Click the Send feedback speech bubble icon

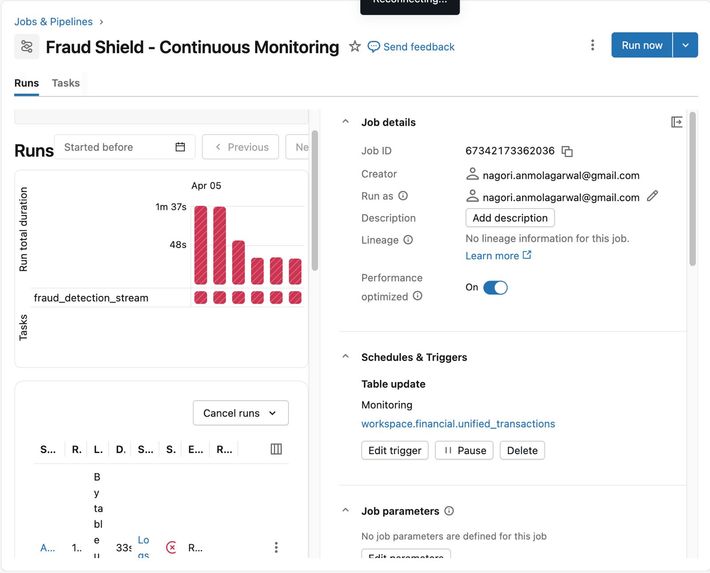click(373, 47)
